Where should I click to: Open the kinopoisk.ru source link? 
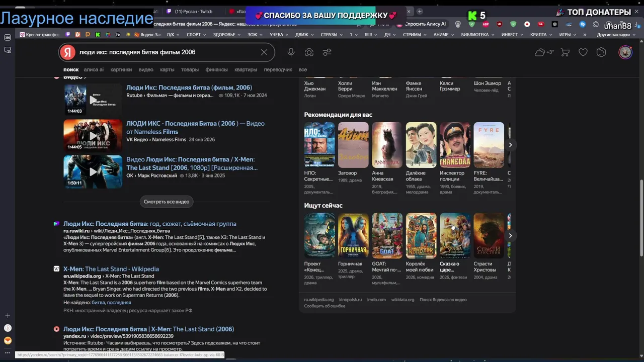click(350, 300)
